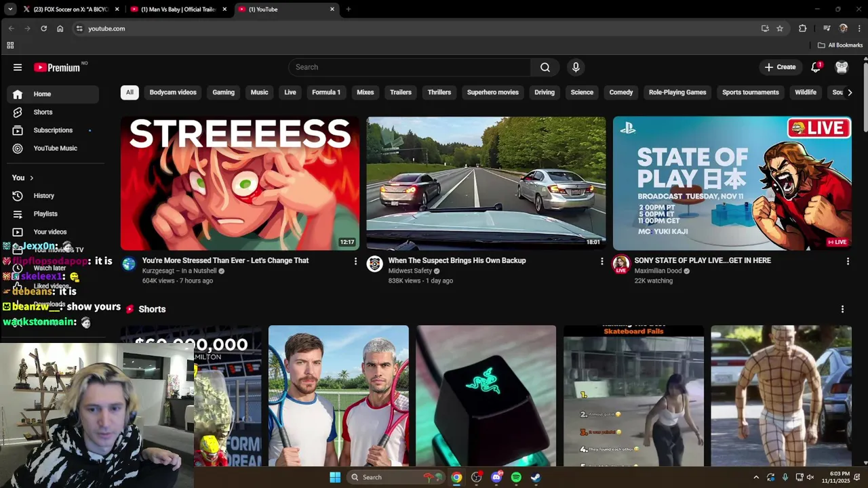Select the Superhero movies chip
Screen dimensions: 868x488
(493, 92)
